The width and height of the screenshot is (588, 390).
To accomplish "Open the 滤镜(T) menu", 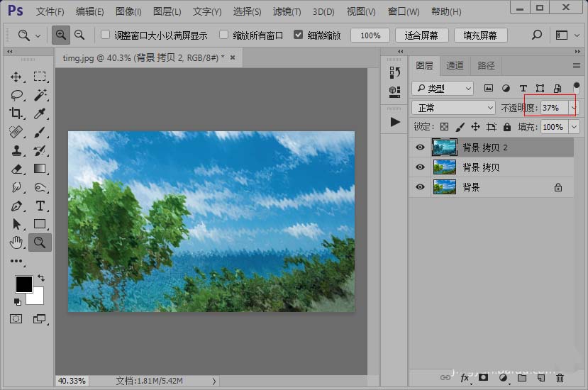I will (x=287, y=12).
